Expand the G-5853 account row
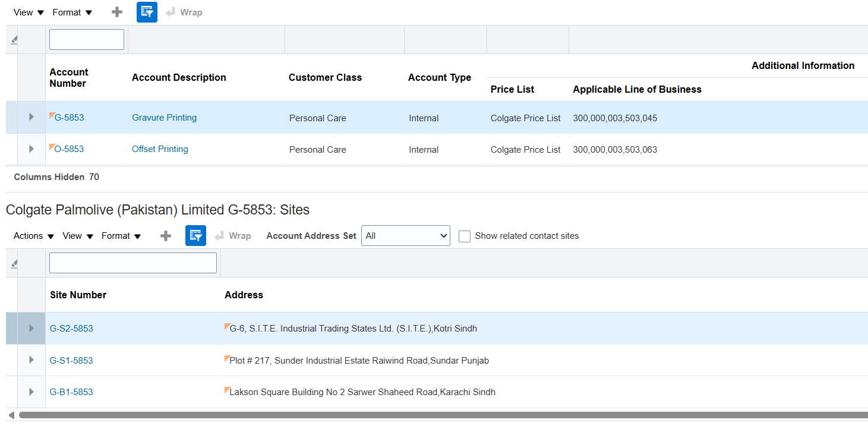The image size is (868, 426). 31,117
